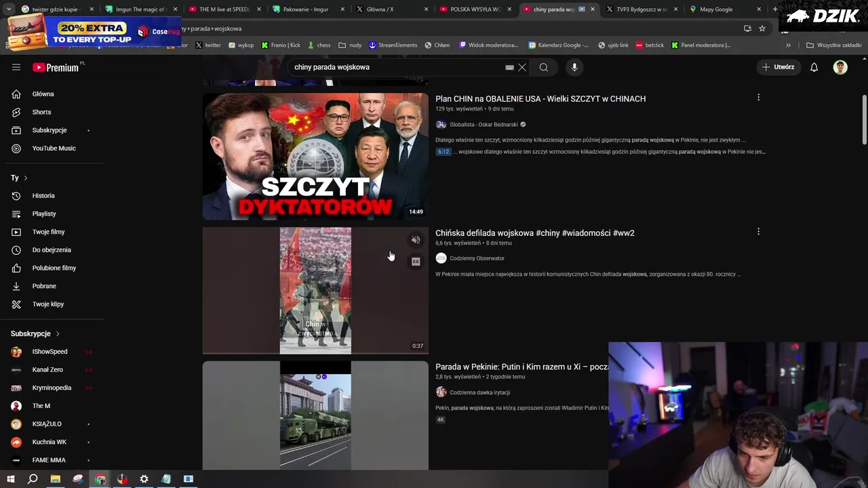The image size is (868, 488).
Task: Show more bookmarks with the chevron
Action: click(x=788, y=45)
